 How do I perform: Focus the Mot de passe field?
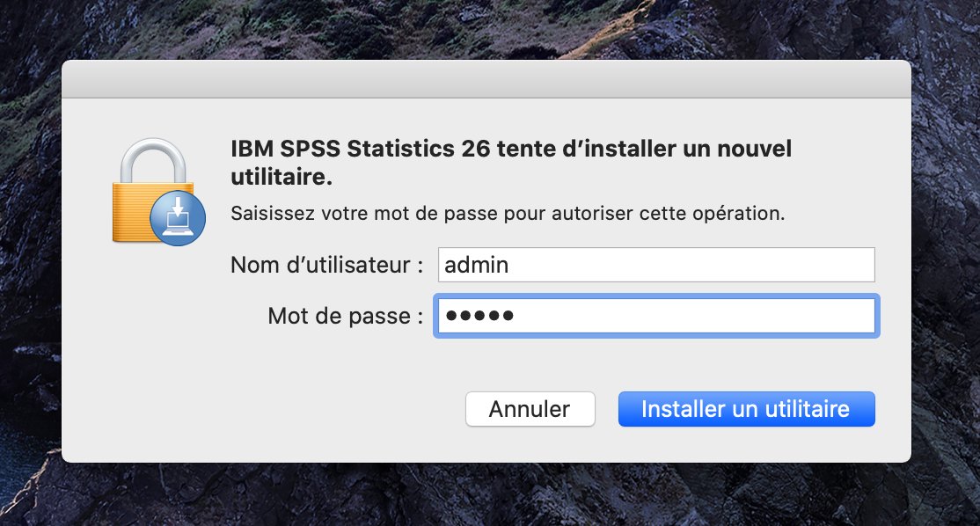click(x=655, y=317)
